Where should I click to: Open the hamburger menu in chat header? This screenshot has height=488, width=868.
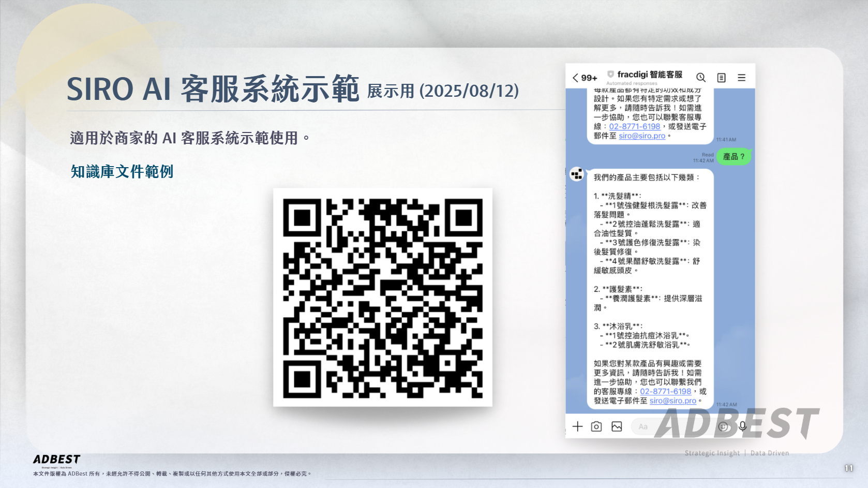741,78
